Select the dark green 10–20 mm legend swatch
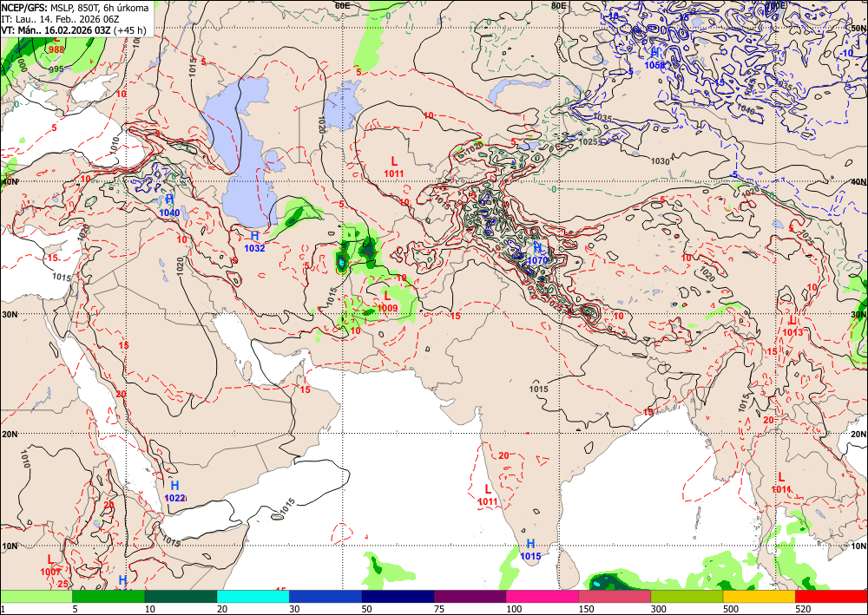This screenshot has height=615, width=868. click(181, 597)
